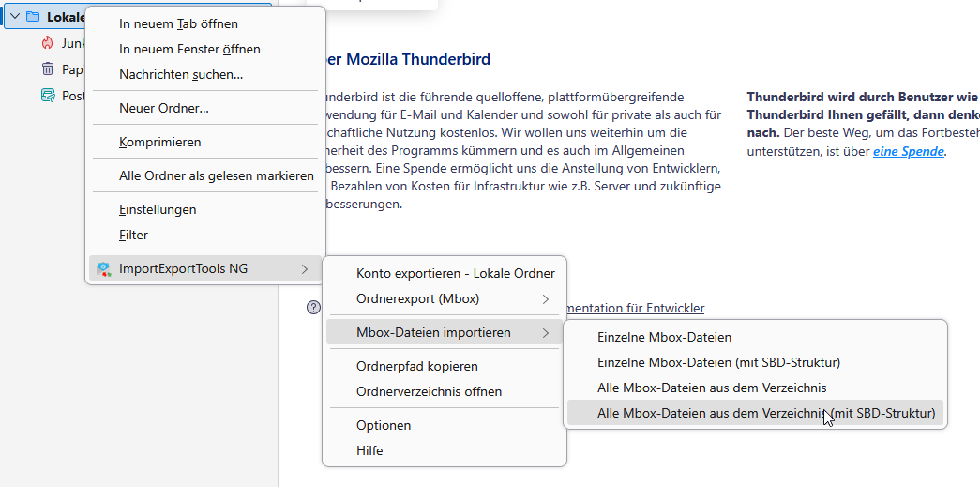The image size is (980, 487).
Task: Click 'Ordnerpfad kopieren' menu entry
Action: click(x=417, y=366)
